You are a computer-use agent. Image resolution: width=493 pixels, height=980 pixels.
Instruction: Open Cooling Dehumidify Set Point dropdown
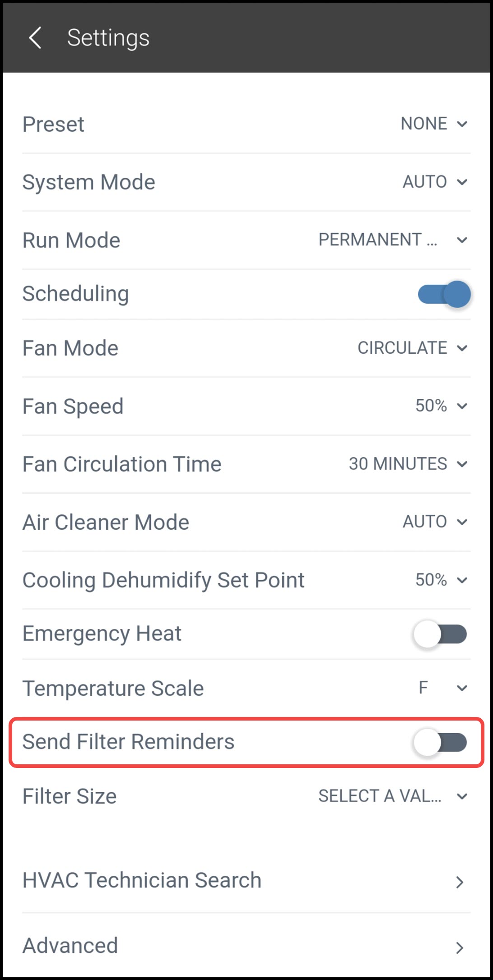(441, 580)
